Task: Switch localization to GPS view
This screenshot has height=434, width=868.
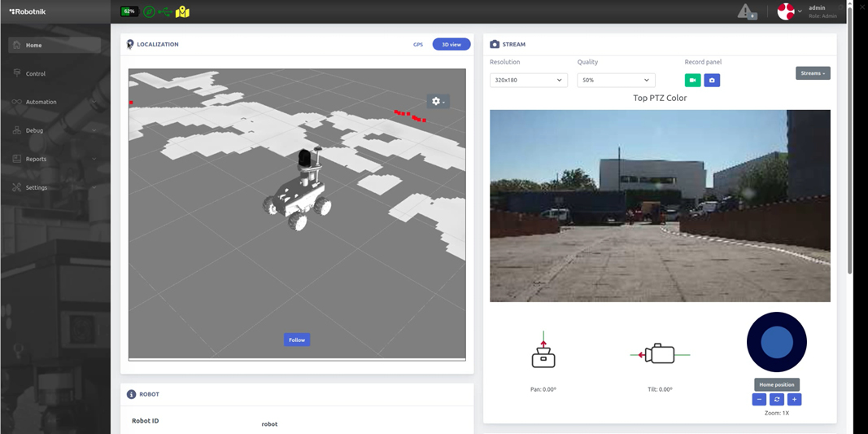Action: tap(418, 45)
